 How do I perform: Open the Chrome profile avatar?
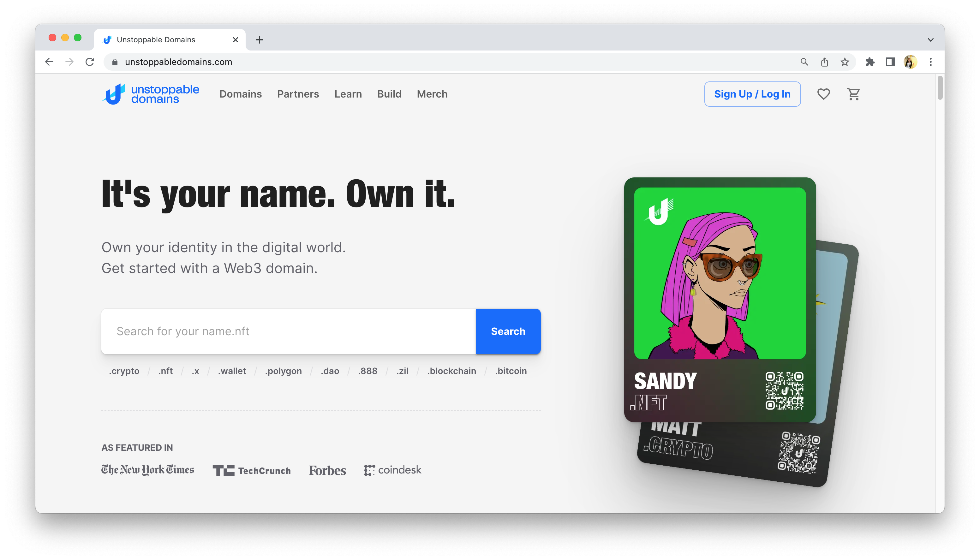click(910, 62)
